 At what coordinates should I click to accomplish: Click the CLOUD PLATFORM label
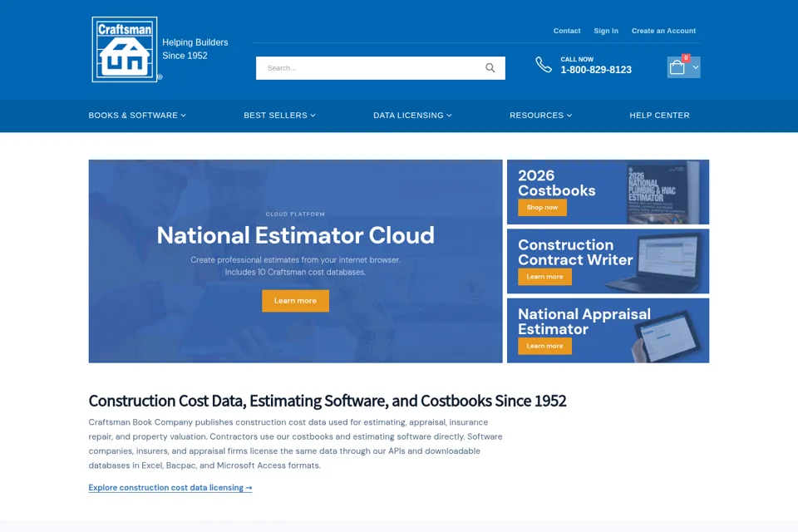tap(295, 214)
